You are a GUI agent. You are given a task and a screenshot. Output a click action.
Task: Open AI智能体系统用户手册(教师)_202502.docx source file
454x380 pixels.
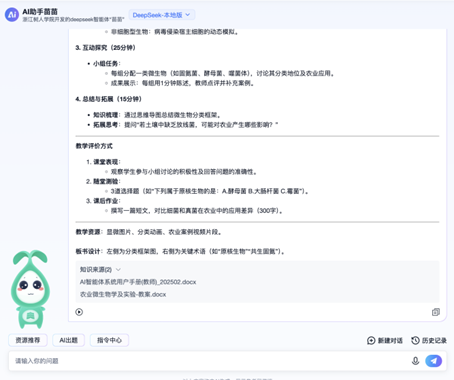pyautogui.click(x=138, y=282)
